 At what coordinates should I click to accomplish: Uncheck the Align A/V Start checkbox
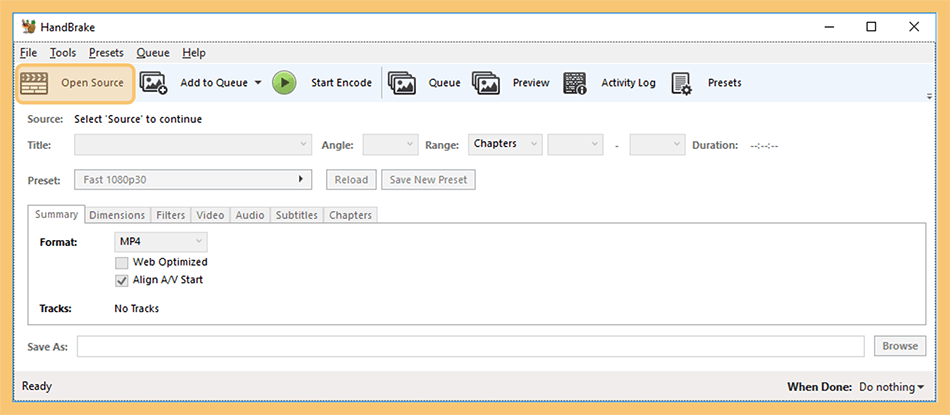122,281
